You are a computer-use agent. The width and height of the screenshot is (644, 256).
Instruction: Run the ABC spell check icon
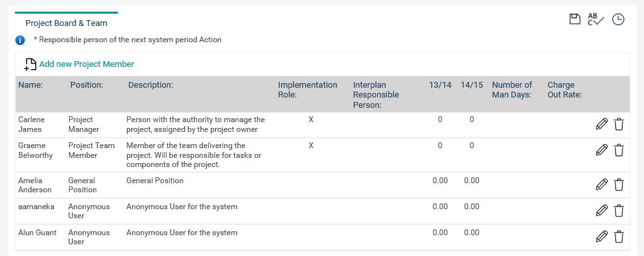click(x=596, y=19)
